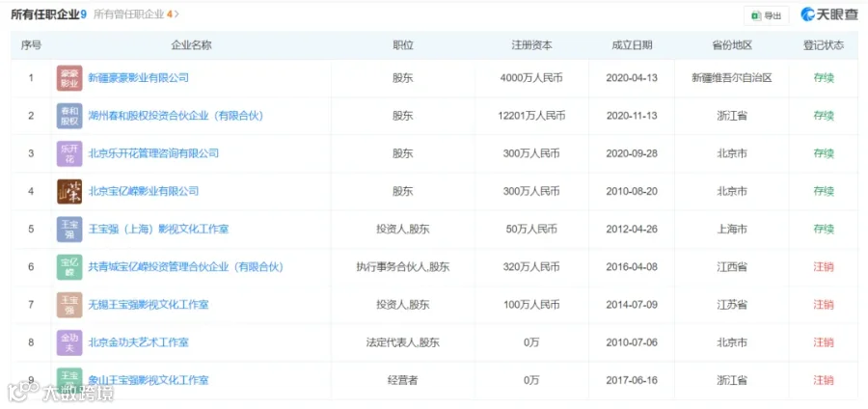Open 共青城宝亿嵘投资管理合伙企业 link
This screenshot has width=868, height=409.
(185, 267)
